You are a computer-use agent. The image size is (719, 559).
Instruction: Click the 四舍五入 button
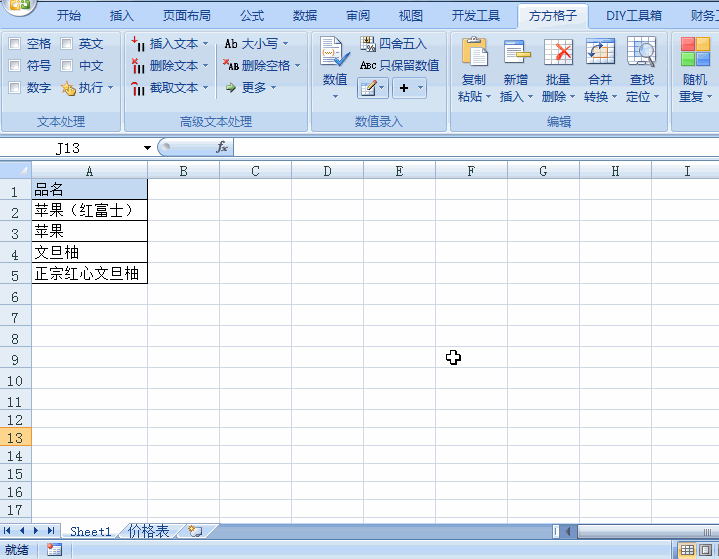pyautogui.click(x=394, y=44)
